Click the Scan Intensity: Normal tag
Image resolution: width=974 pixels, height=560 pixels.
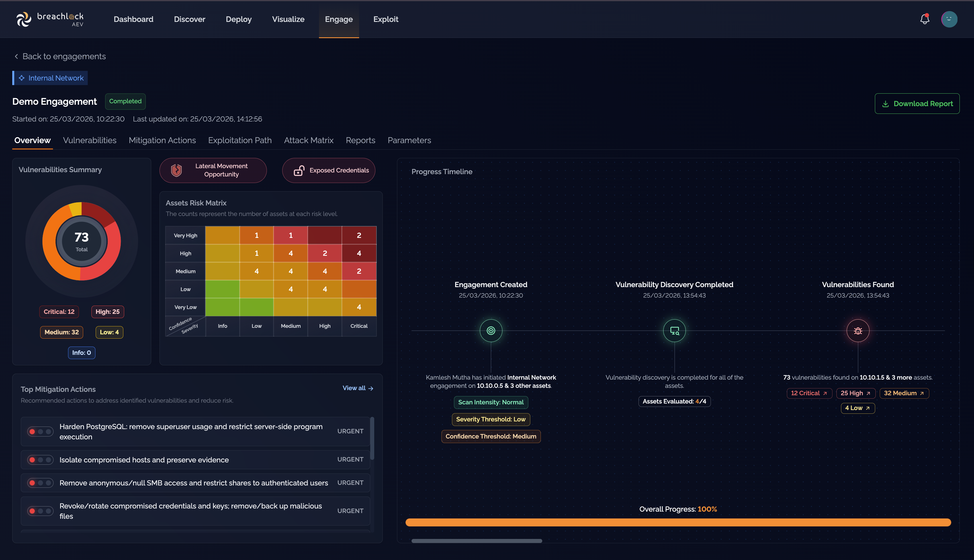pos(491,402)
